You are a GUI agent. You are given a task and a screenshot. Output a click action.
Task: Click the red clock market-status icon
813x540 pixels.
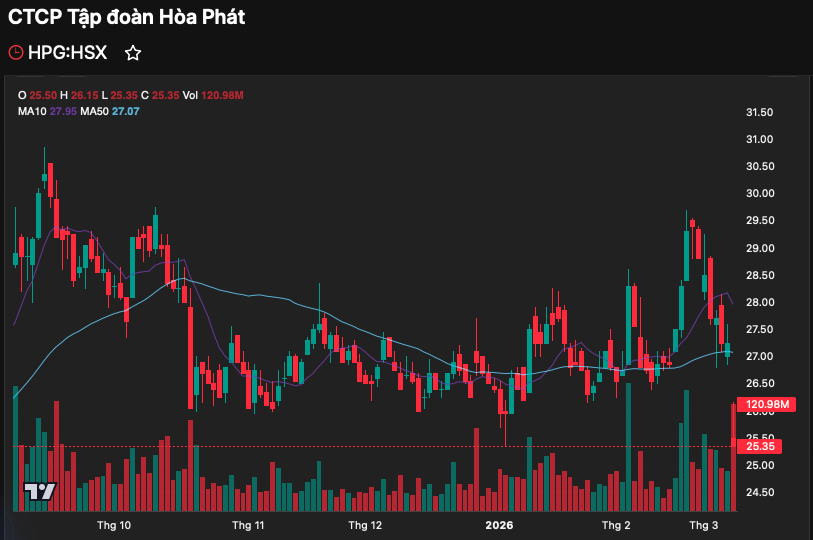16,52
